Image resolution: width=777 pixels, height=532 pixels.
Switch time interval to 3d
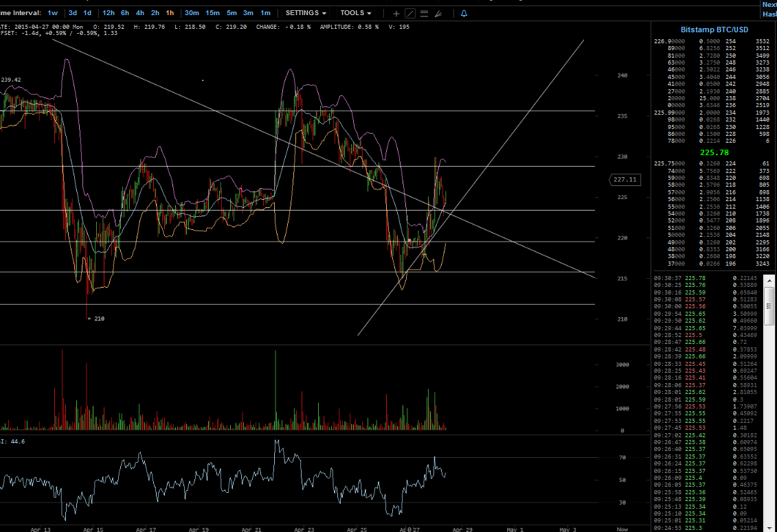click(x=72, y=13)
